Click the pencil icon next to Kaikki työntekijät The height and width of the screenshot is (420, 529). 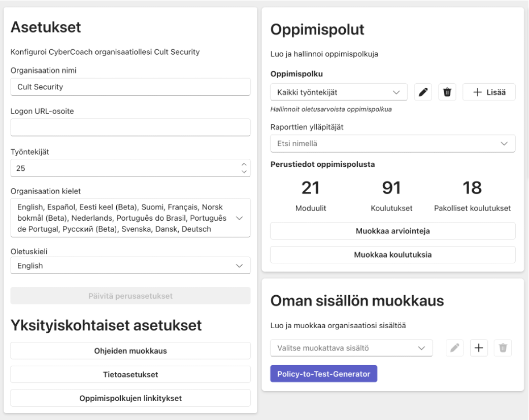coord(422,92)
